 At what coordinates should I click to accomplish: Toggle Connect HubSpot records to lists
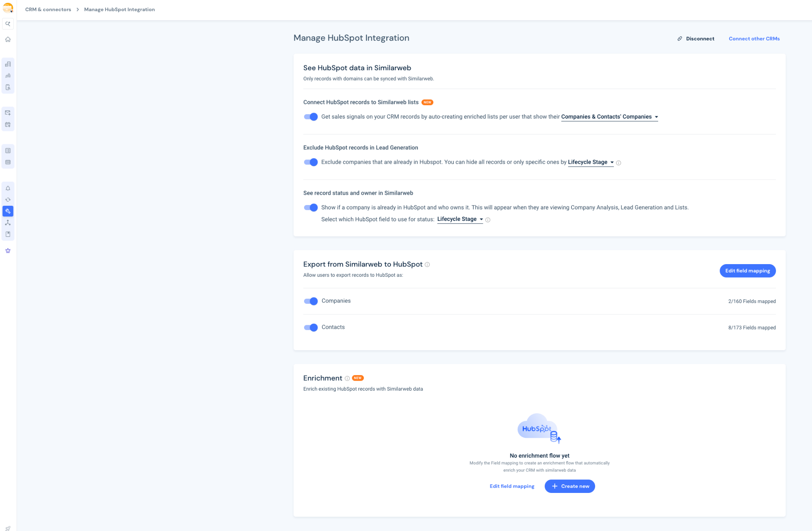(x=311, y=117)
